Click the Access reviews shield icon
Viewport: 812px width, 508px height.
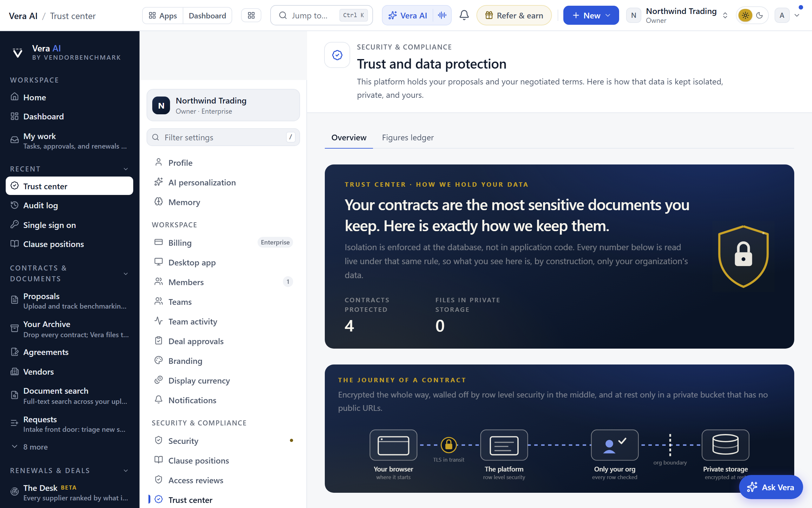click(x=158, y=480)
